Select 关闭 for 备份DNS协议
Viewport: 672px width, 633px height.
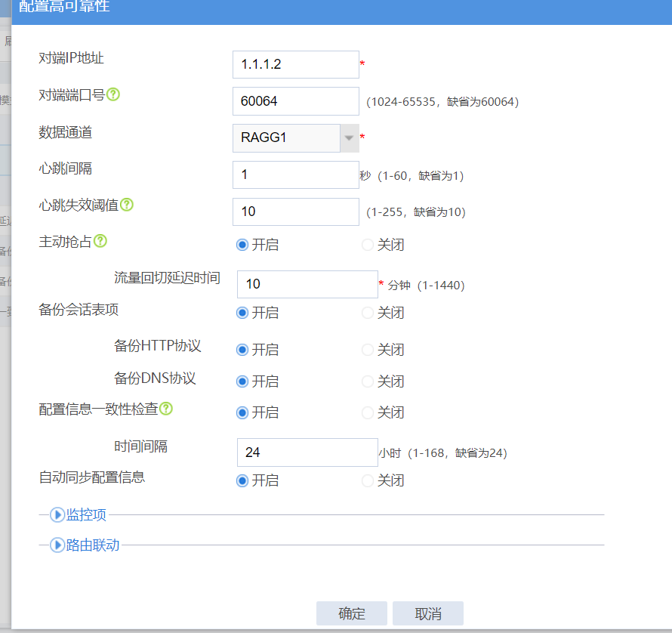[x=367, y=381]
